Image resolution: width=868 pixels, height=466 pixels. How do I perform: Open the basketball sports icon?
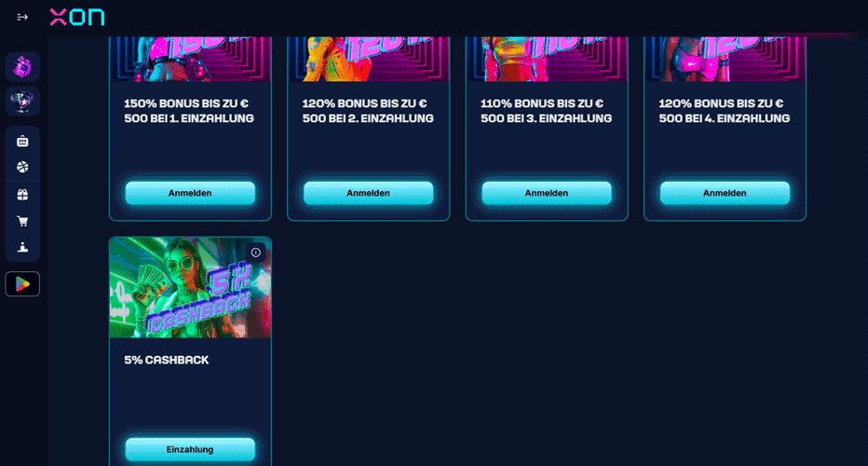pos(22,167)
